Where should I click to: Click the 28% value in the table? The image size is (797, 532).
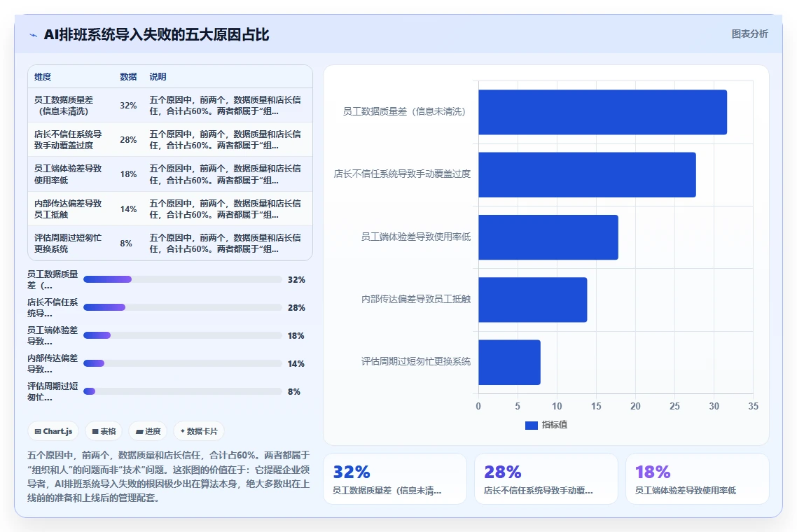tap(128, 140)
